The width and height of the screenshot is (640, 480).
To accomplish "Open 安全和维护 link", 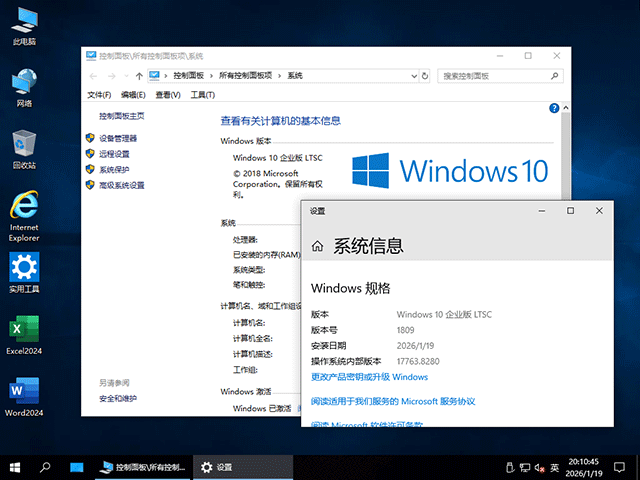I will click(x=118, y=399).
